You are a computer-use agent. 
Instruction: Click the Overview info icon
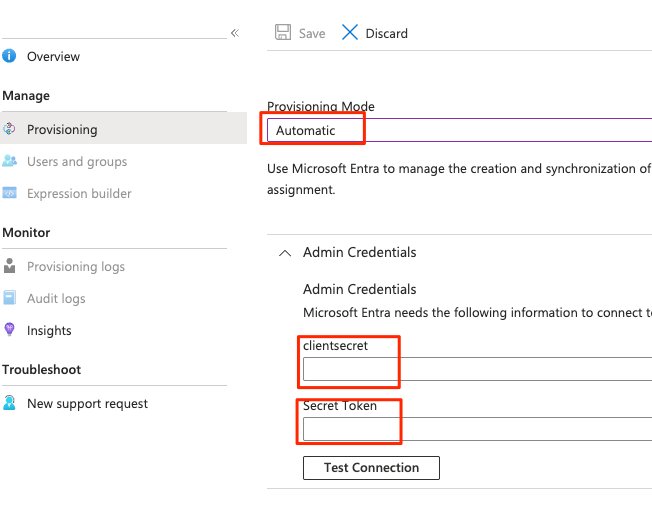9,56
